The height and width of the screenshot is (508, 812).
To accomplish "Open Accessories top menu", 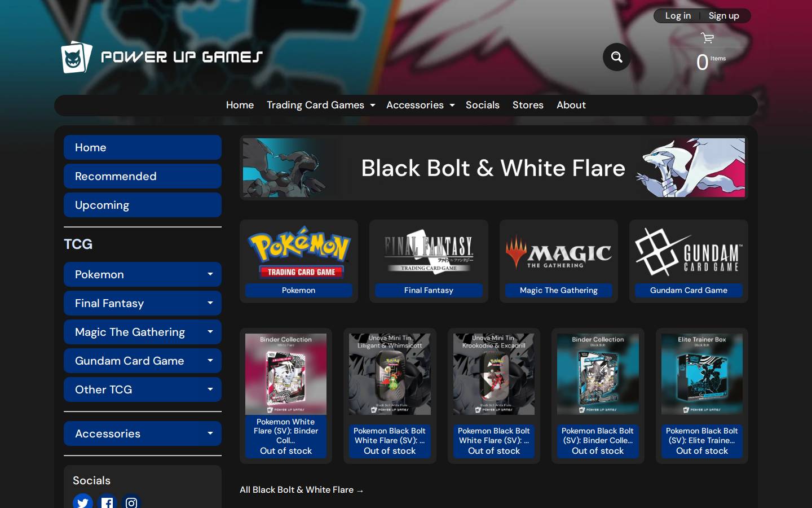I will [x=420, y=105].
